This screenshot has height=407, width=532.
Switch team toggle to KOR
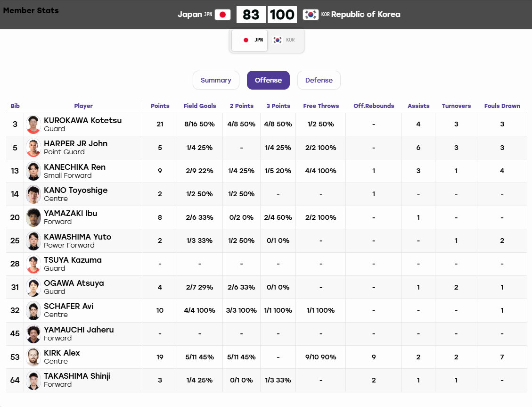tap(284, 40)
